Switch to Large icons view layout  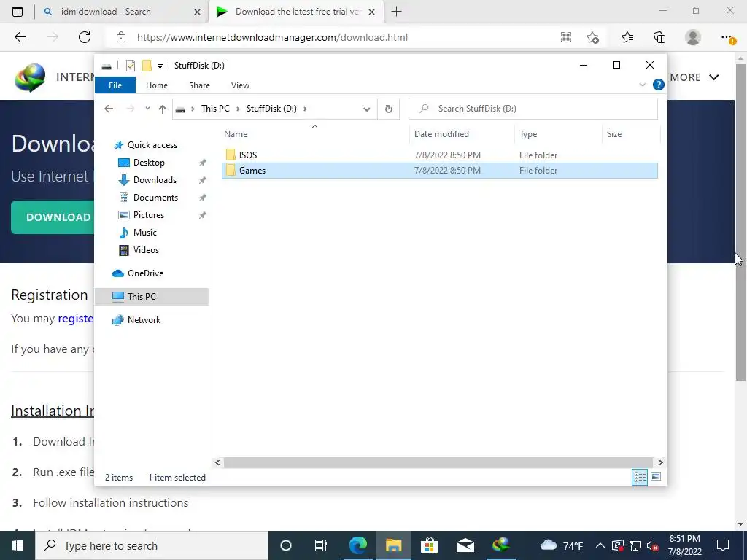pyautogui.click(x=656, y=477)
